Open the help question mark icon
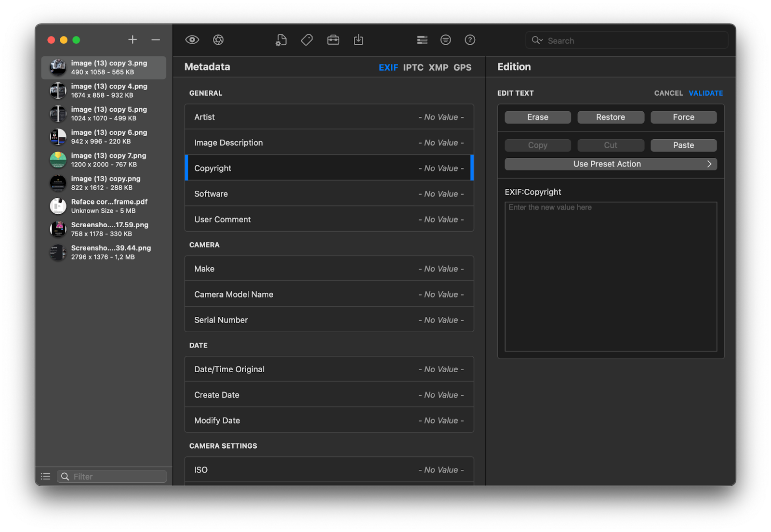This screenshot has width=771, height=532. pos(470,40)
